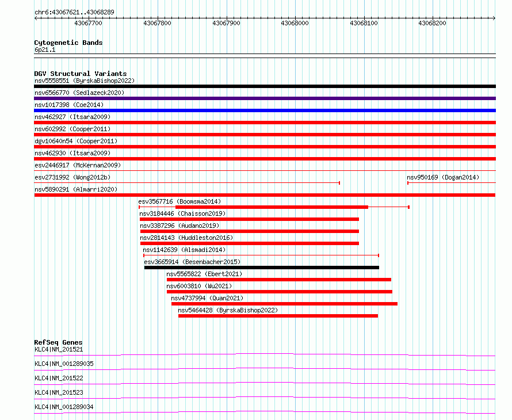Open nsv1017398 (Coe2014) variant label
Viewport: 512px width, 420px height.
(69, 105)
